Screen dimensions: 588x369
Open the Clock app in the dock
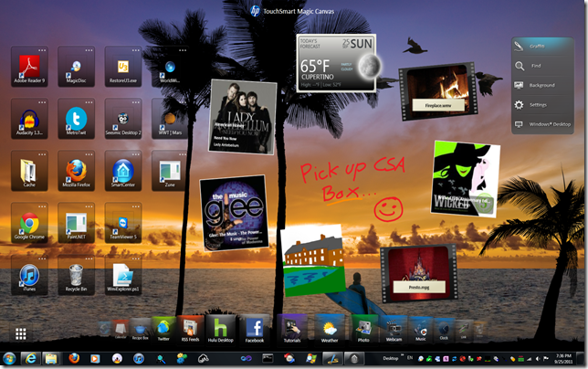point(444,330)
